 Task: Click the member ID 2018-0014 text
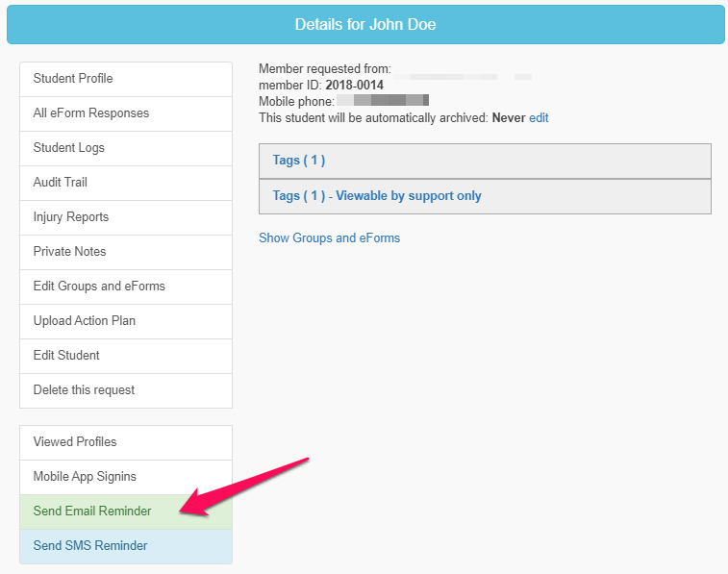pos(354,86)
